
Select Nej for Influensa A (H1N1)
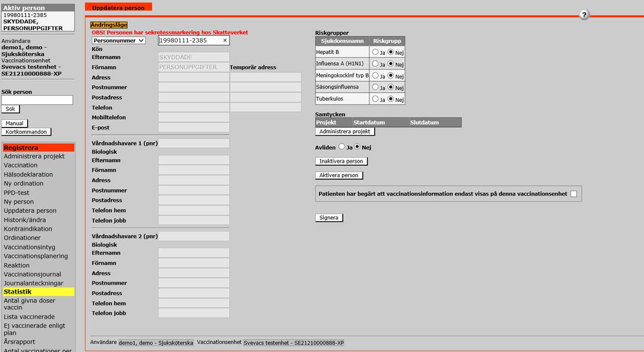point(391,63)
